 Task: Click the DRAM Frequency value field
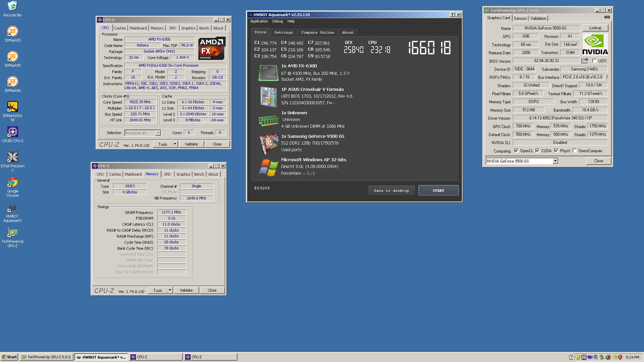(x=171, y=212)
